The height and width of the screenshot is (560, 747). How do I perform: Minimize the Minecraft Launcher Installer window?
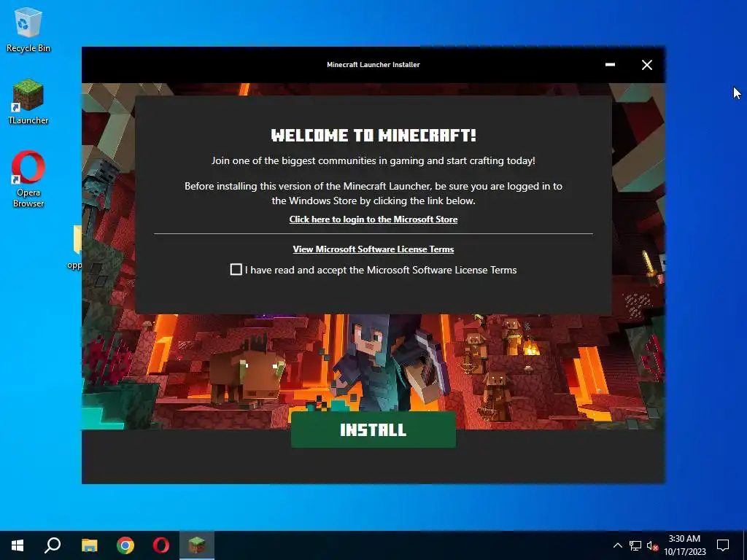pos(610,65)
